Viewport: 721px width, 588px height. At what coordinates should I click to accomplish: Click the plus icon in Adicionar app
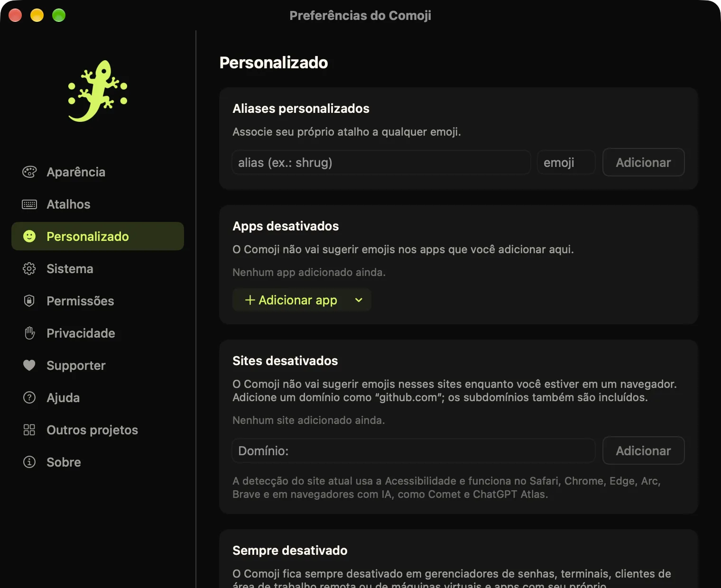pyautogui.click(x=250, y=300)
